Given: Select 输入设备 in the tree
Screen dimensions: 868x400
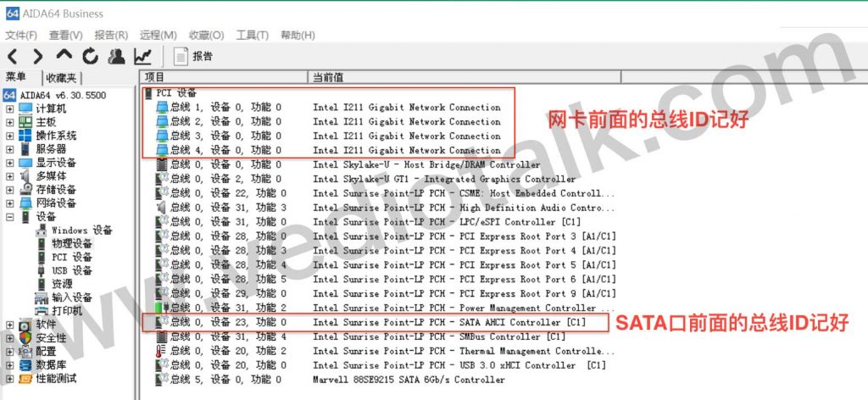Looking at the screenshot, I should click(72, 297).
